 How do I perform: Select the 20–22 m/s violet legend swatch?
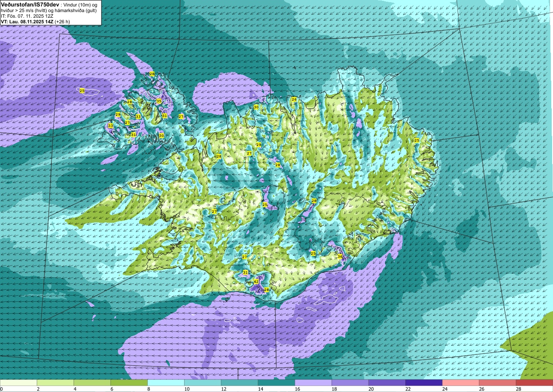tap(387, 383)
